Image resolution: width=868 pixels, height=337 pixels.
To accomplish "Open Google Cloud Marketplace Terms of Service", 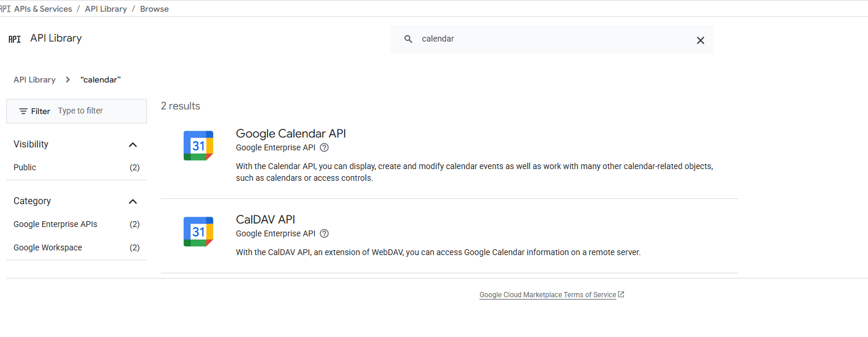I will click(548, 294).
